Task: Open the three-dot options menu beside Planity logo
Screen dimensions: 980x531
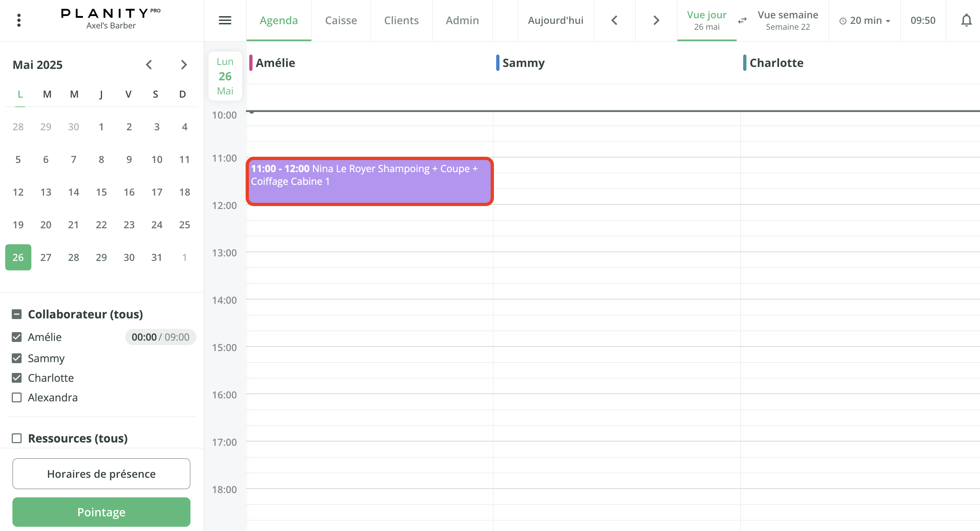Action: (x=19, y=20)
